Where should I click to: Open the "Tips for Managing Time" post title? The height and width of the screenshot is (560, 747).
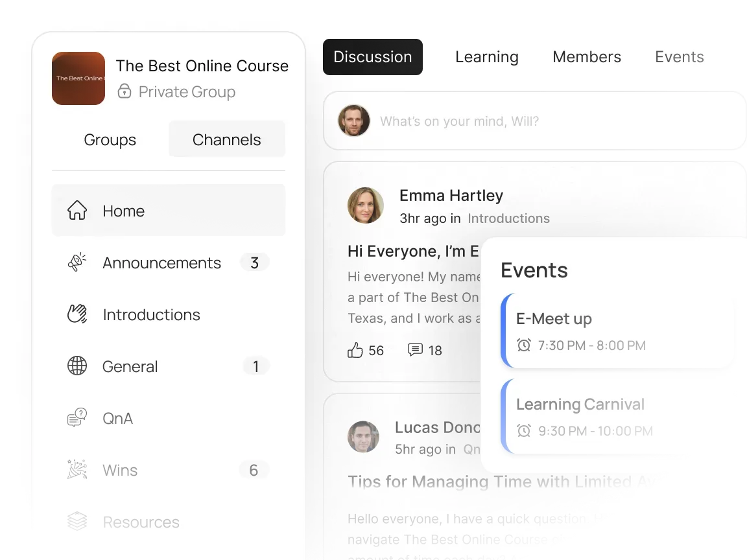pos(501,482)
